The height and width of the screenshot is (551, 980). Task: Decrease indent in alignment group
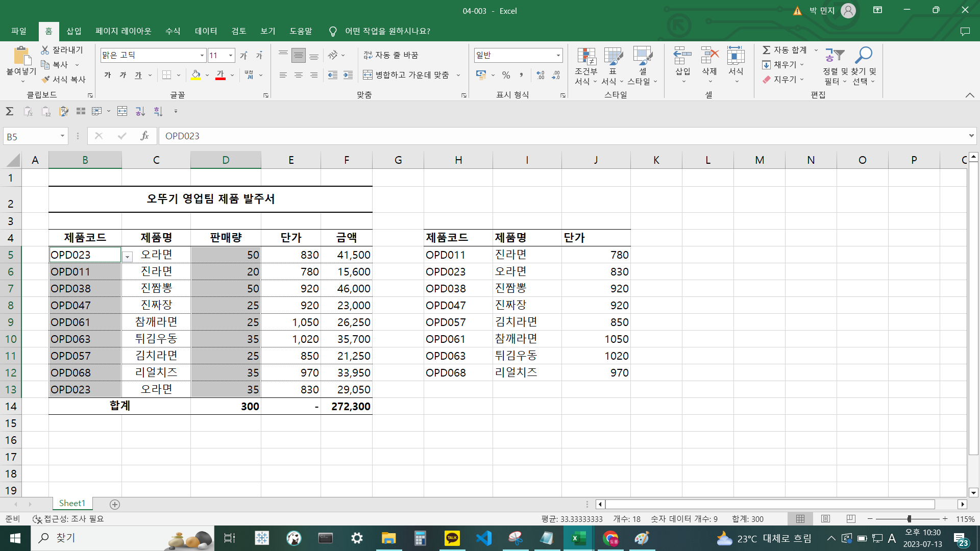333,75
